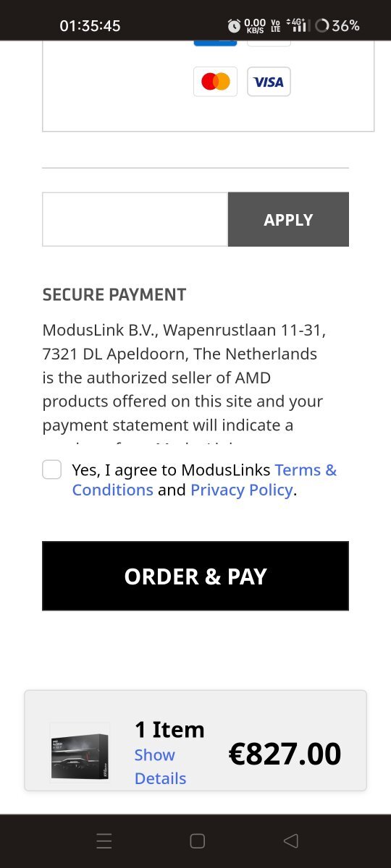Open the Privacy Policy link
391x868 pixels.
tap(242, 490)
